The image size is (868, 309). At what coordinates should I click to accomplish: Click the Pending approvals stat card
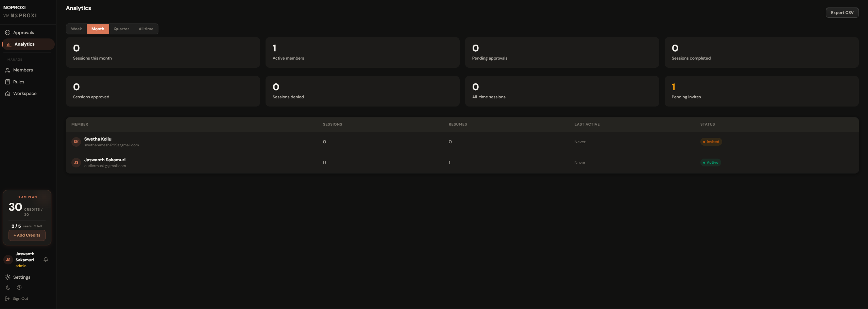click(x=562, y=52)
